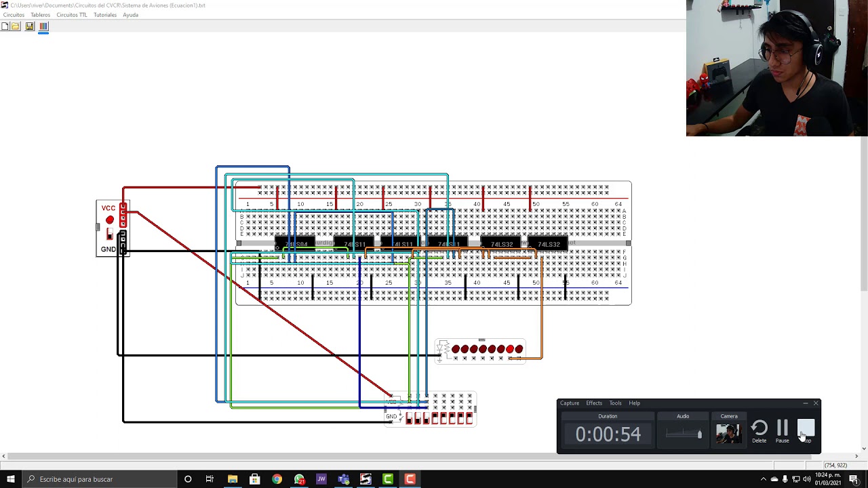Open the recorder's Help menu
Viewport: 868px width, 488px height.
pos(634,403)
